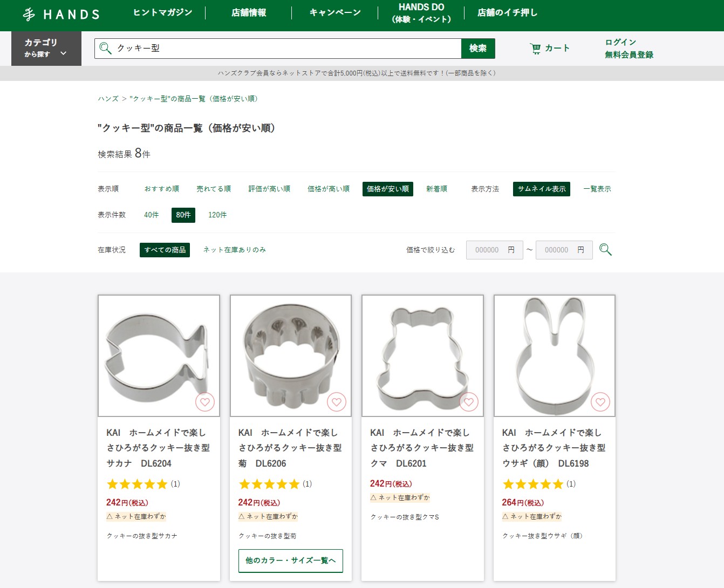Sort results by 価格が高い順
The image size is (724, 588).
tap(328, 189)
